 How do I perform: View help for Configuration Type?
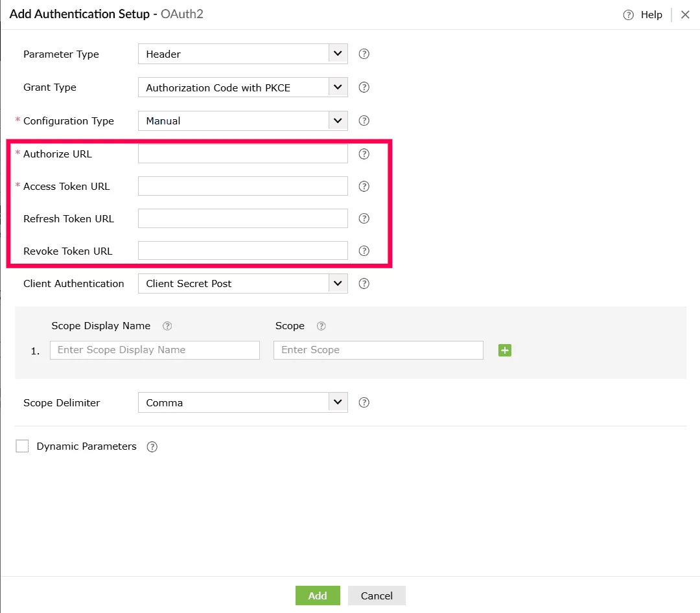tap(364, 121)
